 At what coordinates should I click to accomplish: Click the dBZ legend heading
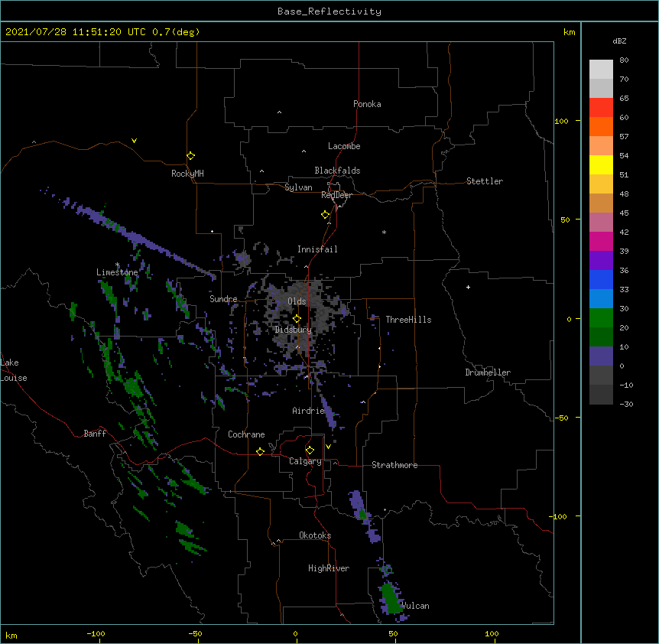pyautogui.click(x=619, y=41)
